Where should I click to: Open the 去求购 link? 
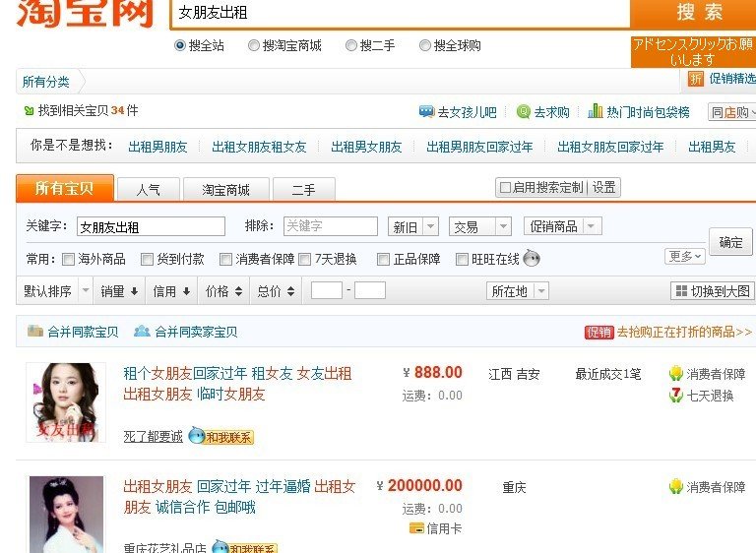[x=551, y=112]
